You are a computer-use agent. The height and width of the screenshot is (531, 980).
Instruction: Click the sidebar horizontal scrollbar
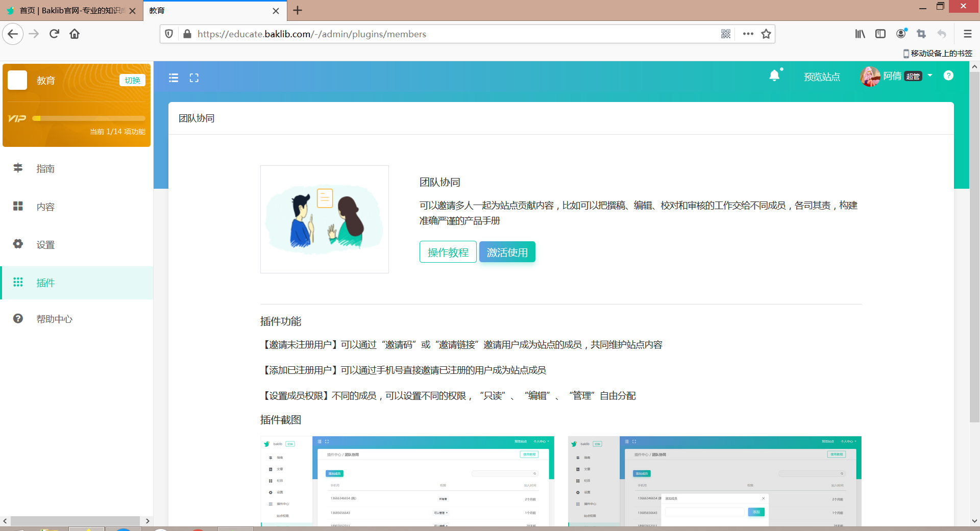pos(75,521)
